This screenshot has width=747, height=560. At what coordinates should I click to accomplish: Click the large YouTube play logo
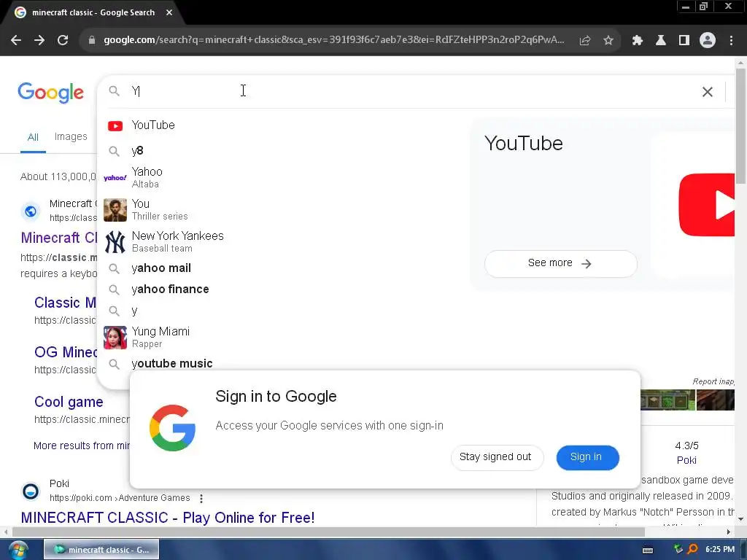click(706, 205)
